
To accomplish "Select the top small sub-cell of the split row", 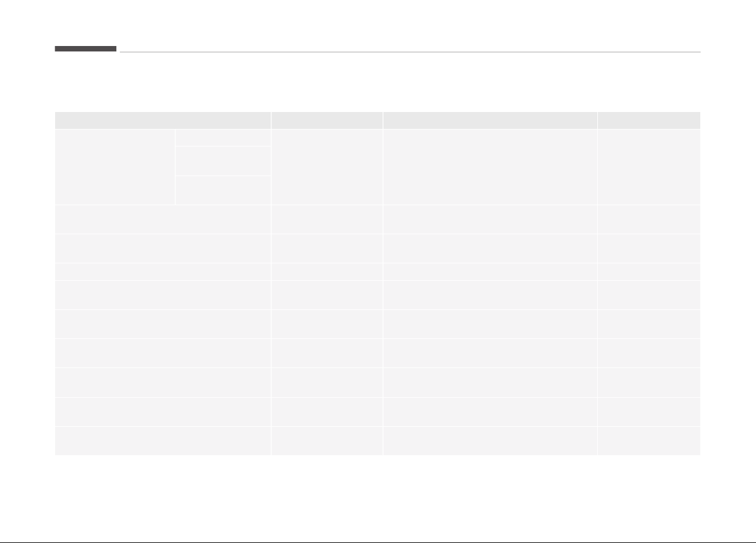I will 223,137.
